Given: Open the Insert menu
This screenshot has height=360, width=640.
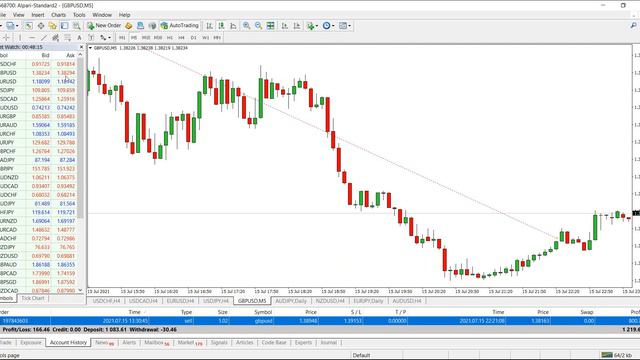Looking at the screenshot, I should pos(38,15).
